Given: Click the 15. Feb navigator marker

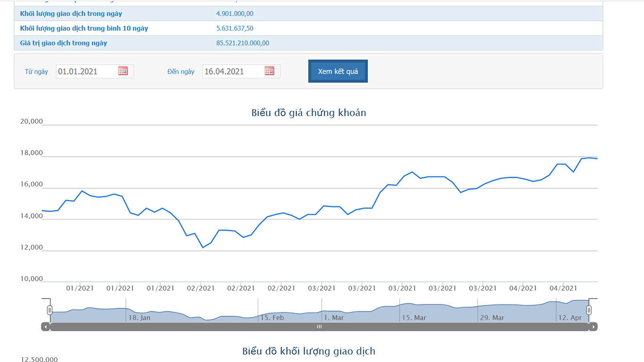Looking at the screenshot, I should [272, 318].
